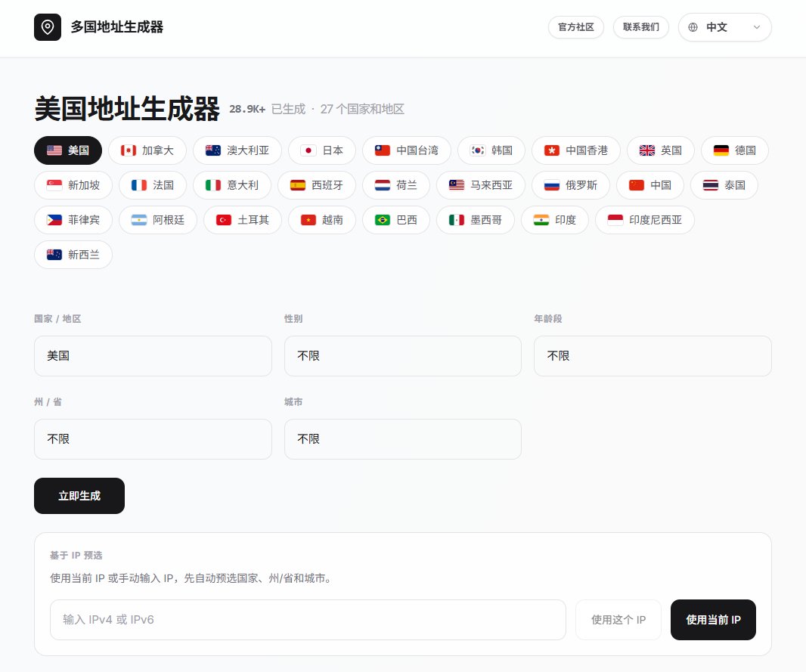Click the 印度尼西亚 flag icon
The width and height of the screenshot is (806, 672).
pos(615,220)
